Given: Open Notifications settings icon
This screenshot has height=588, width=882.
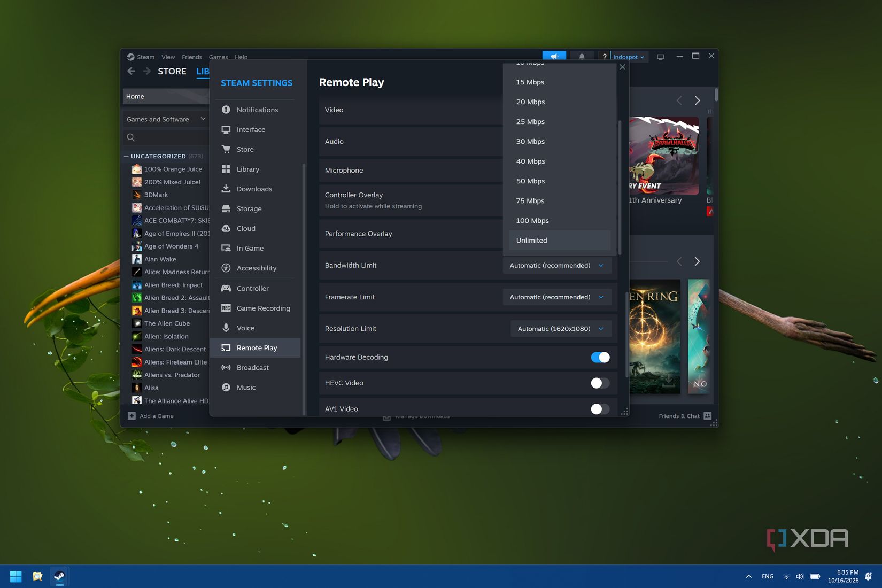Looking at the screenshot, I should tap(226, 110).
